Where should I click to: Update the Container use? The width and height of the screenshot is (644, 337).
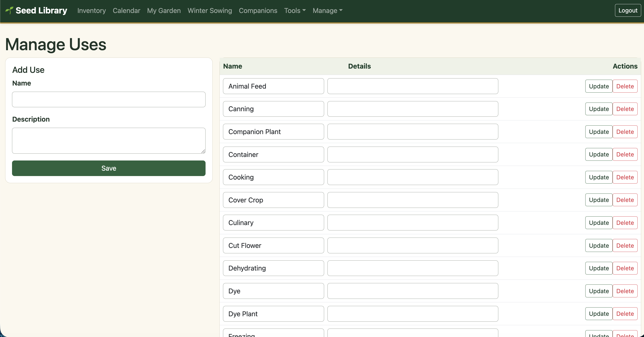[599, 155]
